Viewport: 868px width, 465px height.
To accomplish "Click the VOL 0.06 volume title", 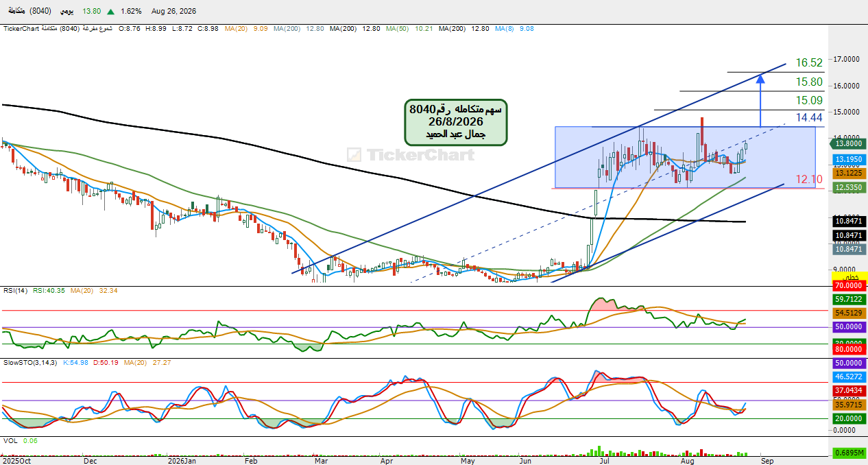I will pos(20,441).
